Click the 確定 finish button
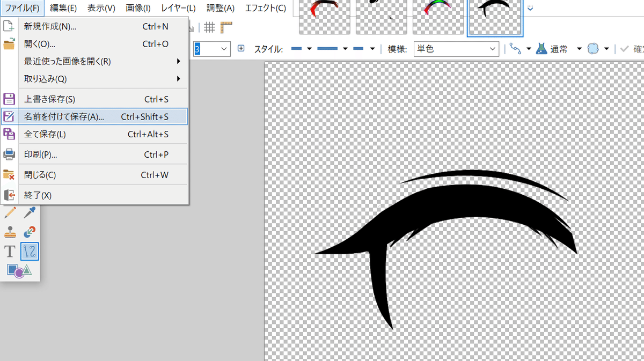Viewport: 644px width, 361px height. click(x=632, y=49)
